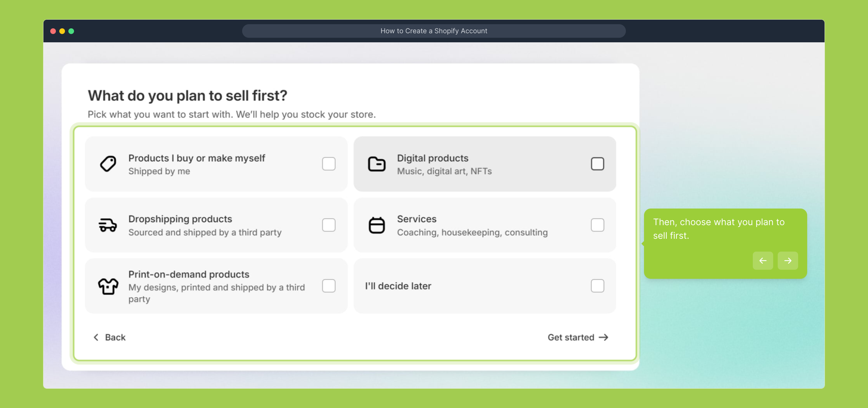Click the Back chevron arrow
Screen dimensions: 868x408
click(96, 337)
